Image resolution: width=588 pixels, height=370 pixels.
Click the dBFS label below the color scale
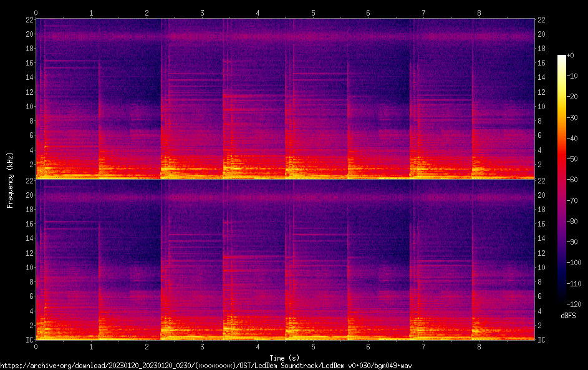click(x=568, y=316)
